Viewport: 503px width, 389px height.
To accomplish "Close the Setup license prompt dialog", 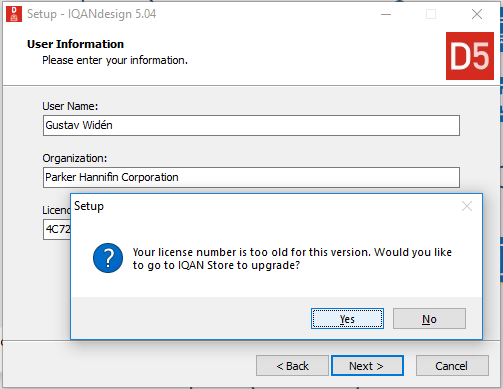I will point(467,206).
